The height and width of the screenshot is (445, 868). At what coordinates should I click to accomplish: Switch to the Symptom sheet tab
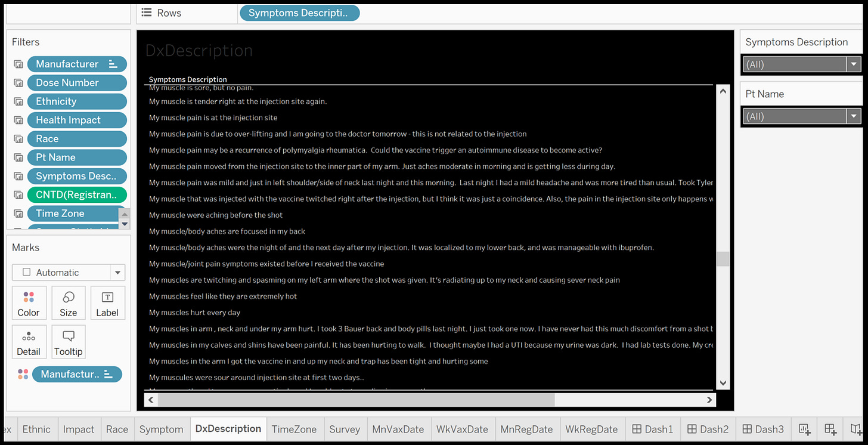162,429
